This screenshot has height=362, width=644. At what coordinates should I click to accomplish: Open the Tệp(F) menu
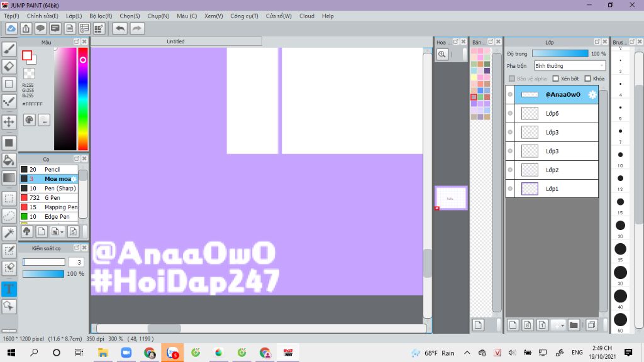(x=11, y=16)
